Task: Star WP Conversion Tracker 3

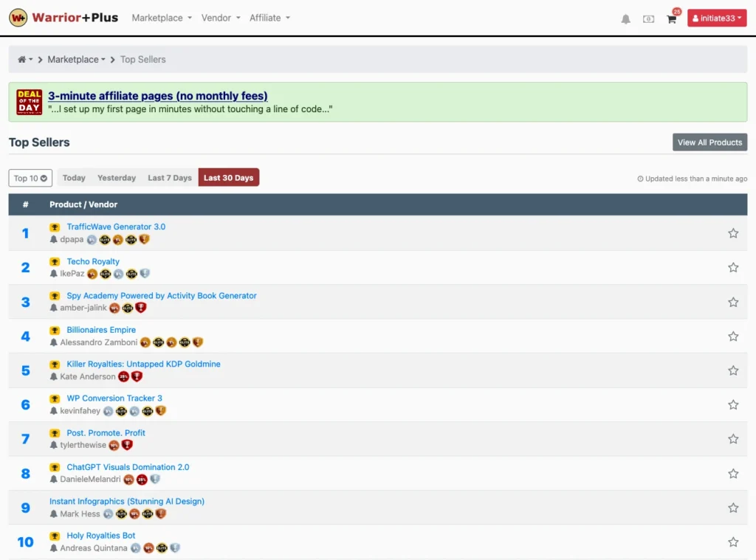Action: [x=733, y=405]
